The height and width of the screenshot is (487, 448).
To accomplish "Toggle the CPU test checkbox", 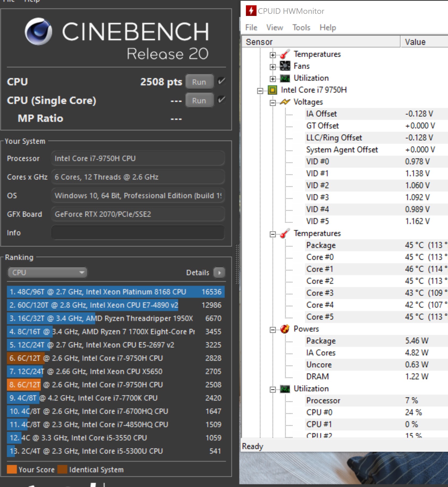I will [x=221, y=81].
